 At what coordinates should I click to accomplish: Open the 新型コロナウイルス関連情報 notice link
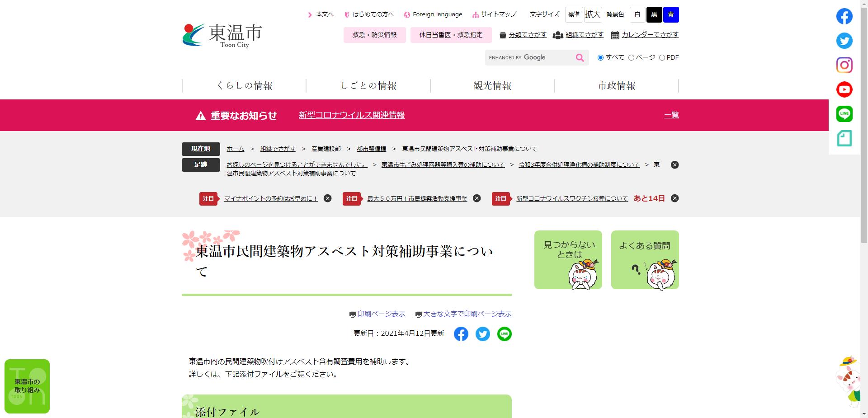coord(352,115)
